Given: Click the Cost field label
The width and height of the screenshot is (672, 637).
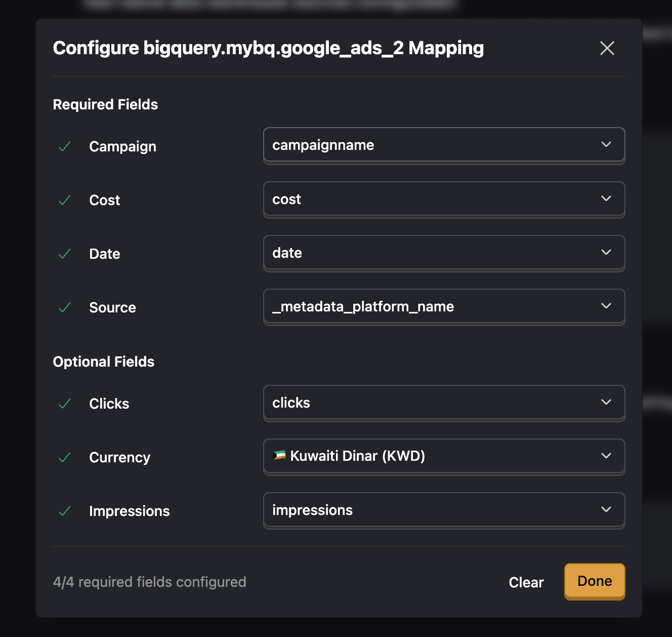Looking at the screenshot, I should (x=105, y=201).
